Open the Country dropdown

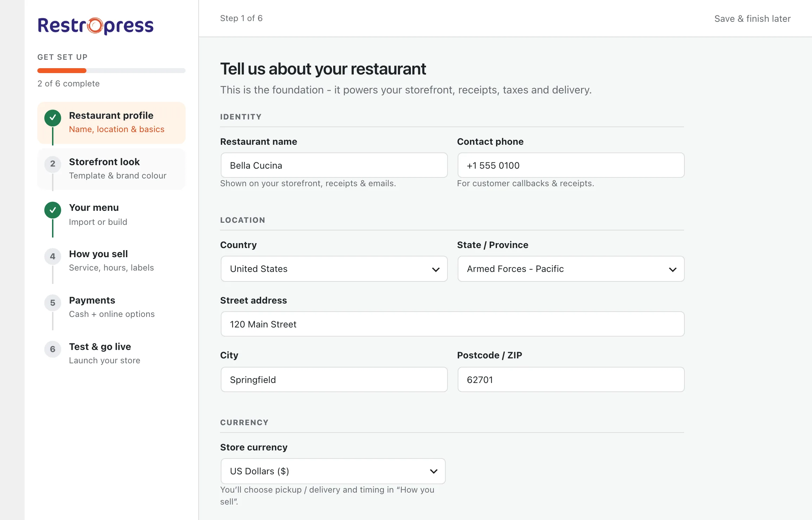(334, 269)
